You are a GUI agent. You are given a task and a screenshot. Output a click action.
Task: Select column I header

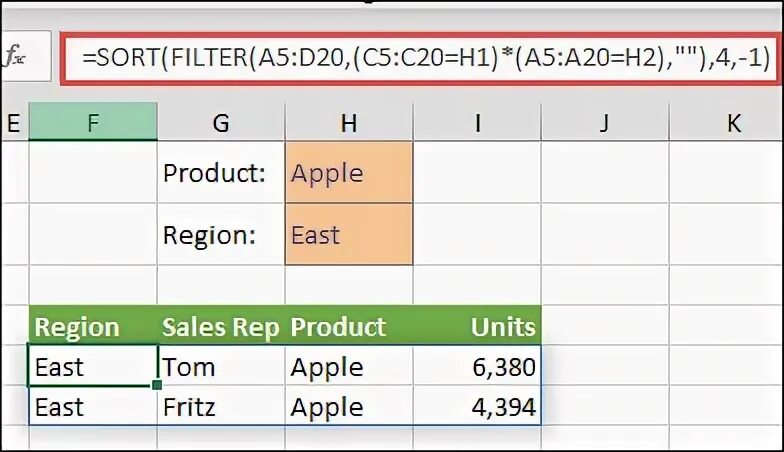point(477,122)
